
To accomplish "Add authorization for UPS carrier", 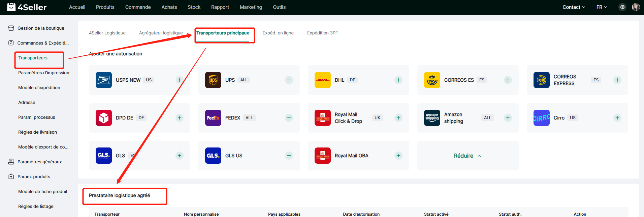I will click(x=289, y=80).
